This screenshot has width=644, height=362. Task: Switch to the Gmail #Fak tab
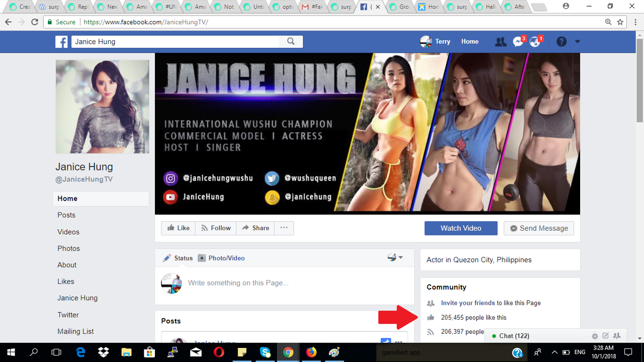[312, 7]
